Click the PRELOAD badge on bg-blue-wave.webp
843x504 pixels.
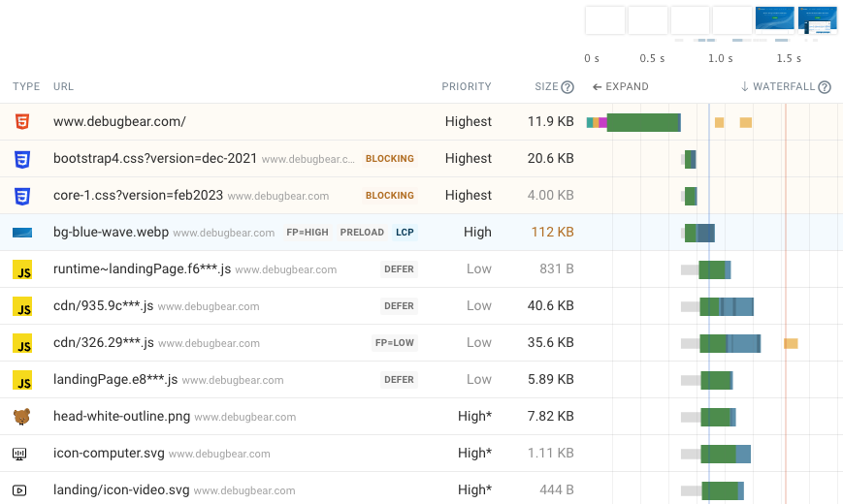[362, 233]
